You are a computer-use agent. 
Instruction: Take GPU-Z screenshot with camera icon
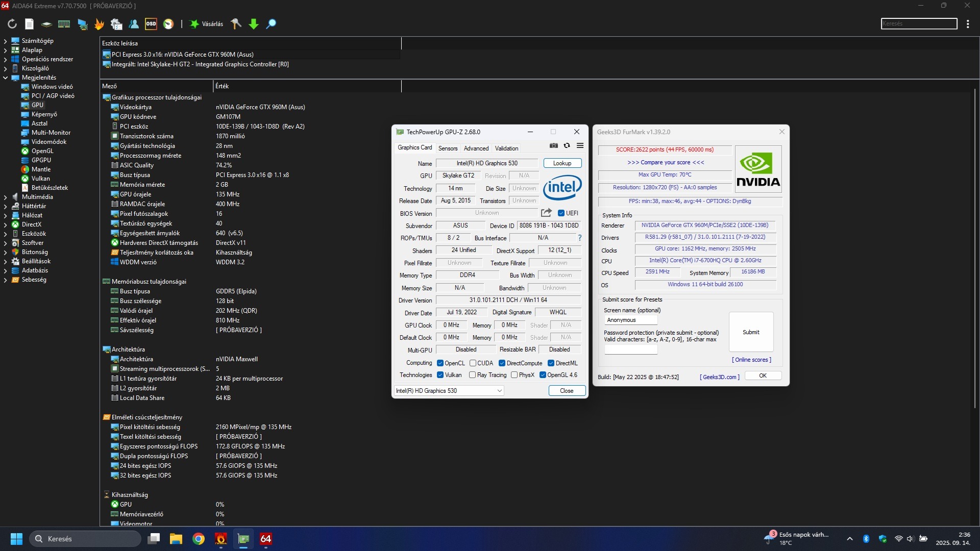click(x=554, y=146)
